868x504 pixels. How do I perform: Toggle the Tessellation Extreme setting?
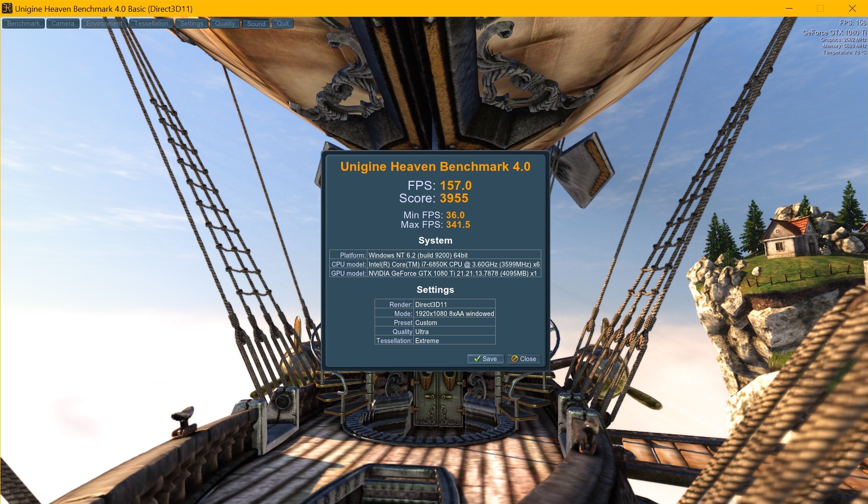click(x=453, y=340)
